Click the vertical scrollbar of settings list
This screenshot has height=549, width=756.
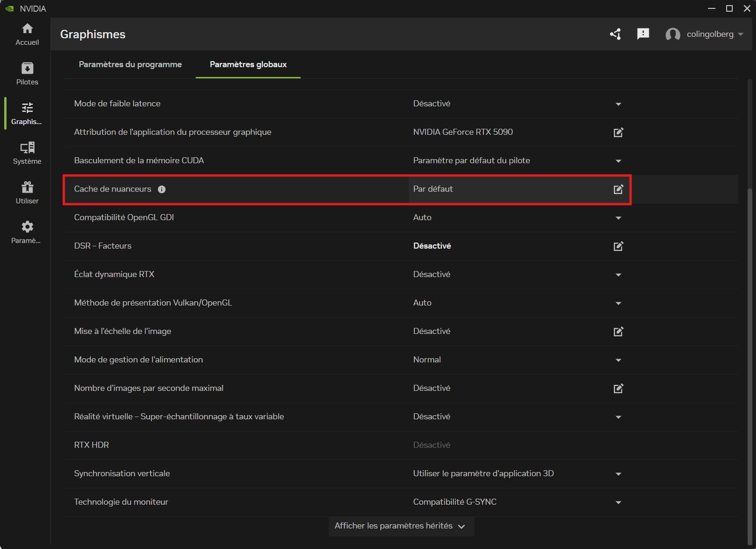[749, 366]
